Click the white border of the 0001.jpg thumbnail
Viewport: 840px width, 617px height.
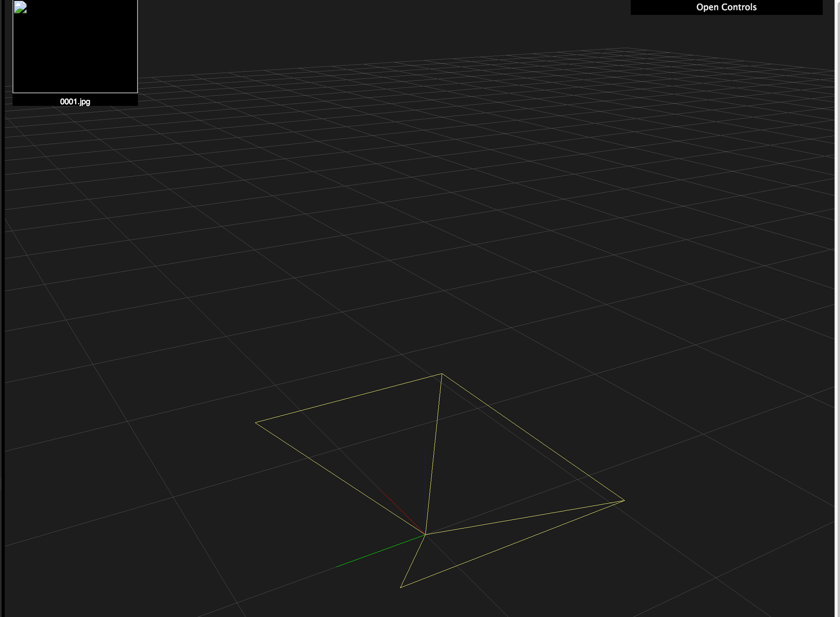(x=75, y=93)
